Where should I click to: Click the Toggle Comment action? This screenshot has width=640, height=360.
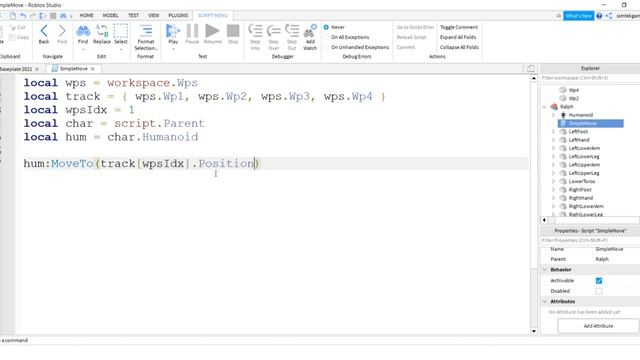(459, 27)
